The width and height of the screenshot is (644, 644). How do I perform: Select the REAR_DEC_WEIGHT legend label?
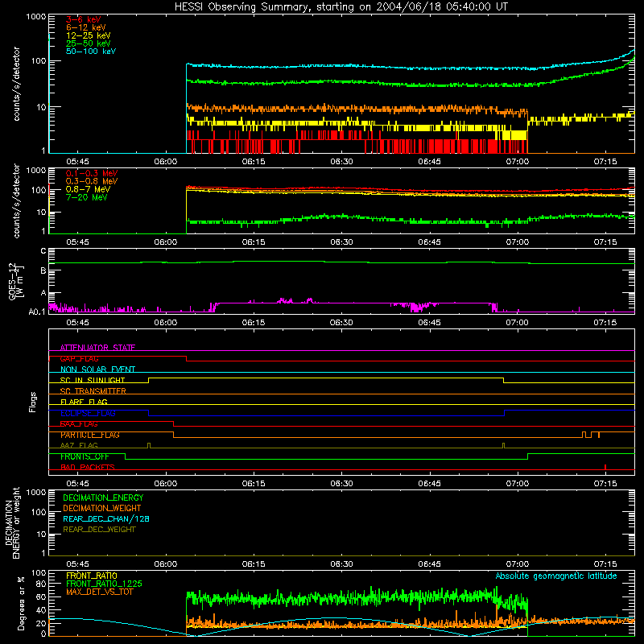tap(99, 530)
